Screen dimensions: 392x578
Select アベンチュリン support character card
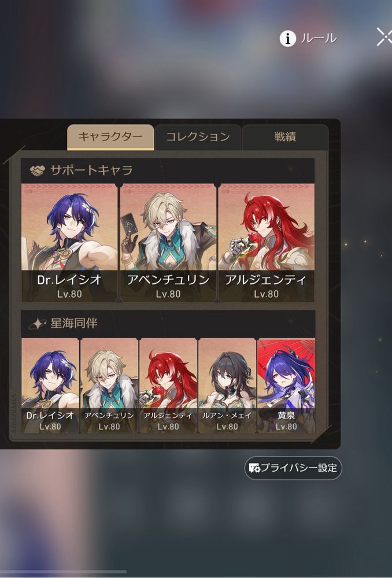168,243
